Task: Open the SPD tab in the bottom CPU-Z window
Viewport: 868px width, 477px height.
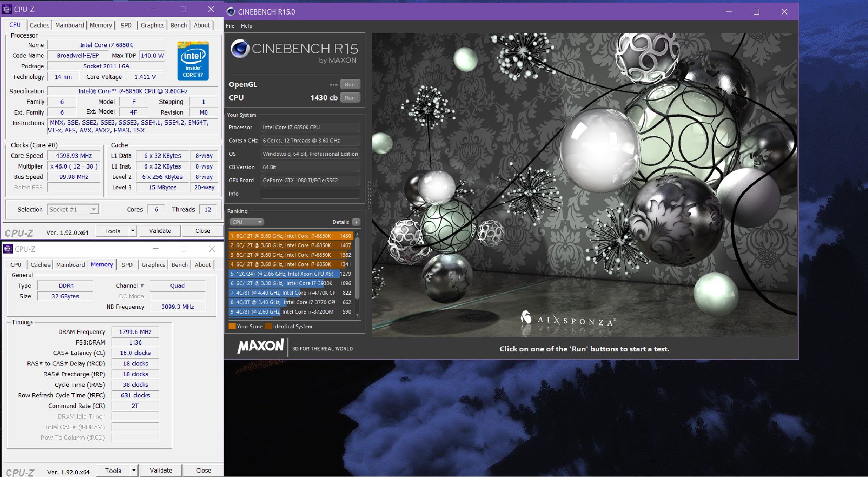Action: point(127,265)
